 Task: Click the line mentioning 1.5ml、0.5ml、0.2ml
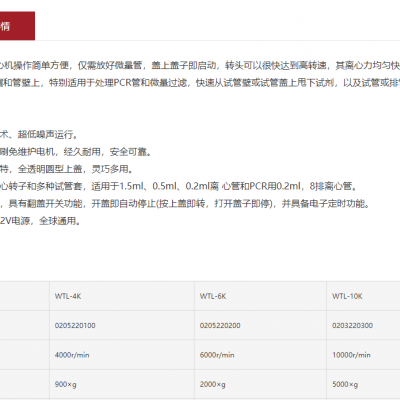tap(179, 186)
